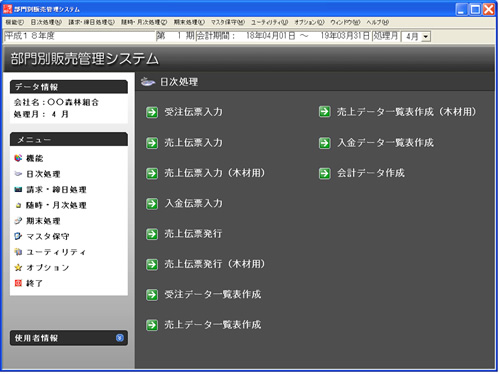Open the 機能 menu in menu bar

pos(15,22)
